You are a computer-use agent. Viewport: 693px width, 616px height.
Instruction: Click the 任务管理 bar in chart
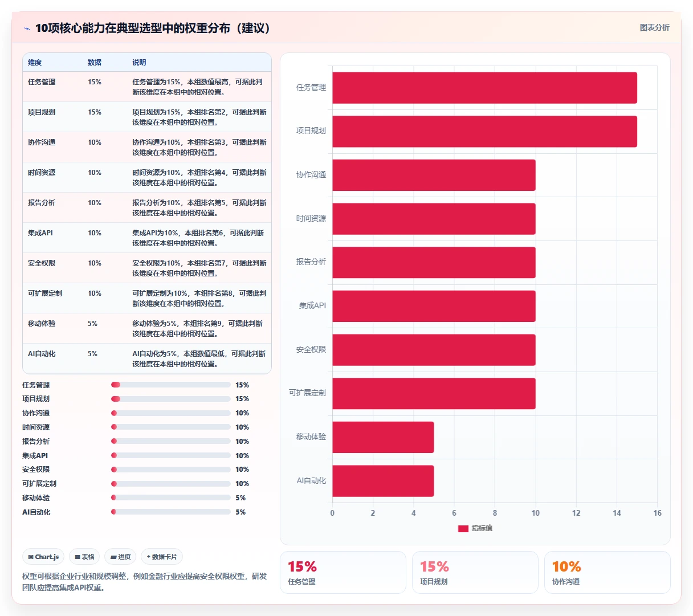click(x=484, y=88)
